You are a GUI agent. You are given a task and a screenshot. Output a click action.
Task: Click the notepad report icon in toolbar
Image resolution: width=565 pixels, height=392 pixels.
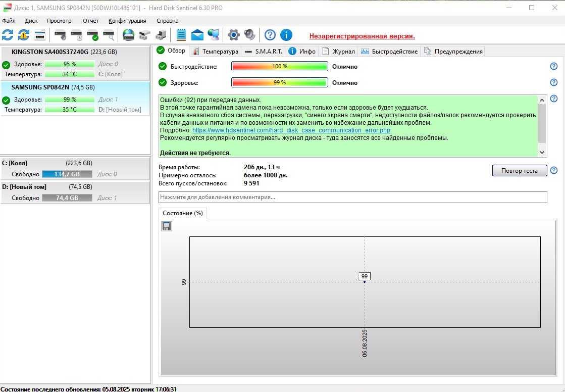pos(181,35)
